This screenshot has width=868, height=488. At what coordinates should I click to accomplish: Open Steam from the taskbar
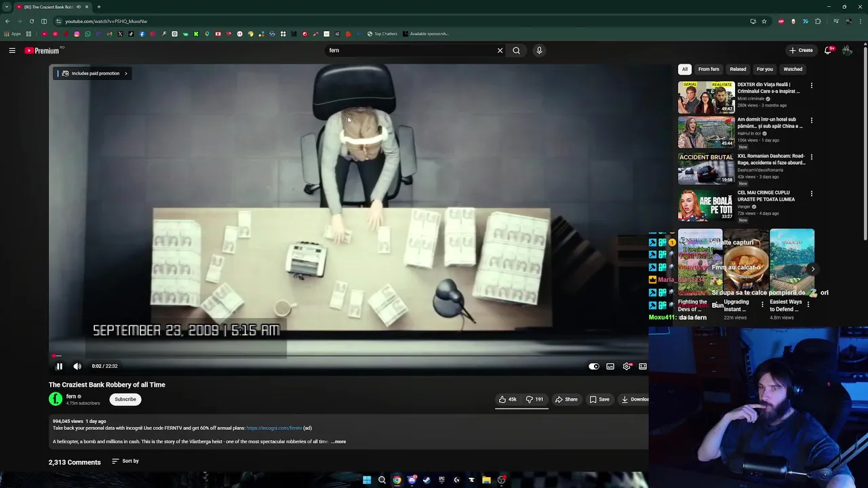427,480
